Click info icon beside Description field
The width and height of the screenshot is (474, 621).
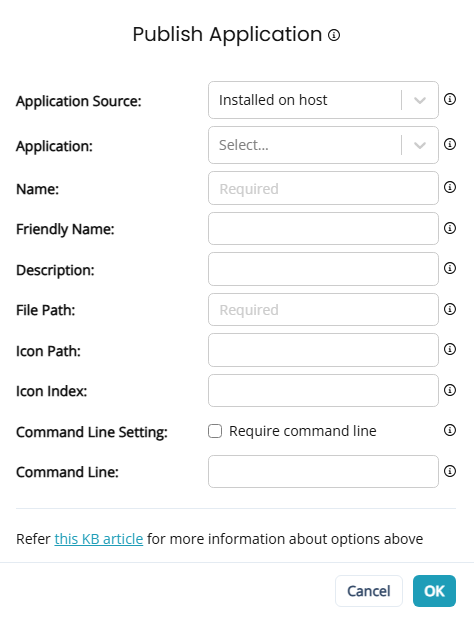(x=450, y=268)
